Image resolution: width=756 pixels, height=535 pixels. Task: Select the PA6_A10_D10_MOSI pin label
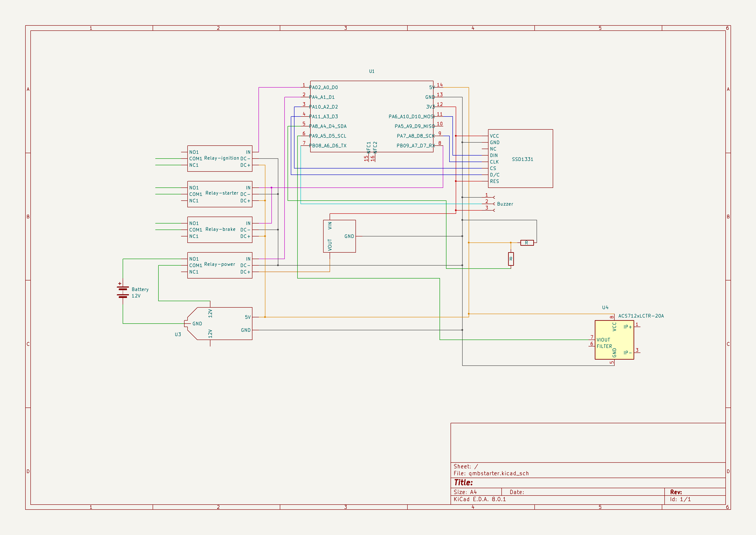(412, 117)
